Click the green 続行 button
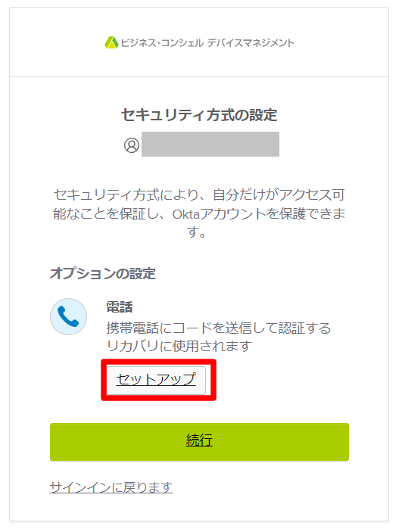The height and width of the screenshot is (532, 399). (199, 442)
